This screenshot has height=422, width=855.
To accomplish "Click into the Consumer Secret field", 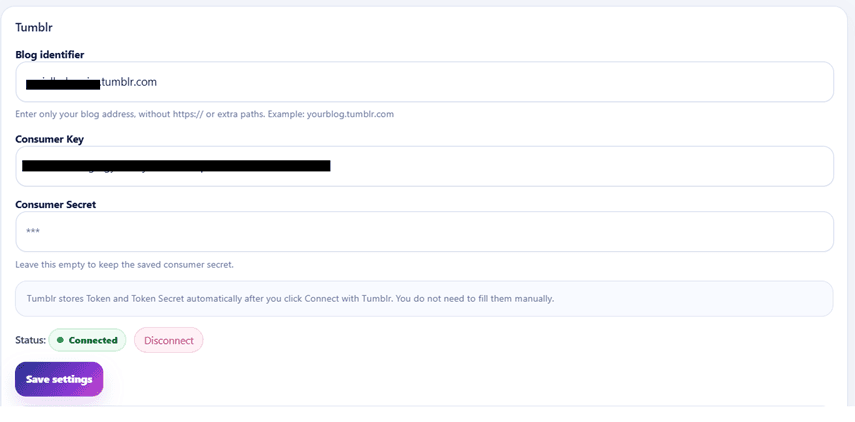I will pos(424,232).
